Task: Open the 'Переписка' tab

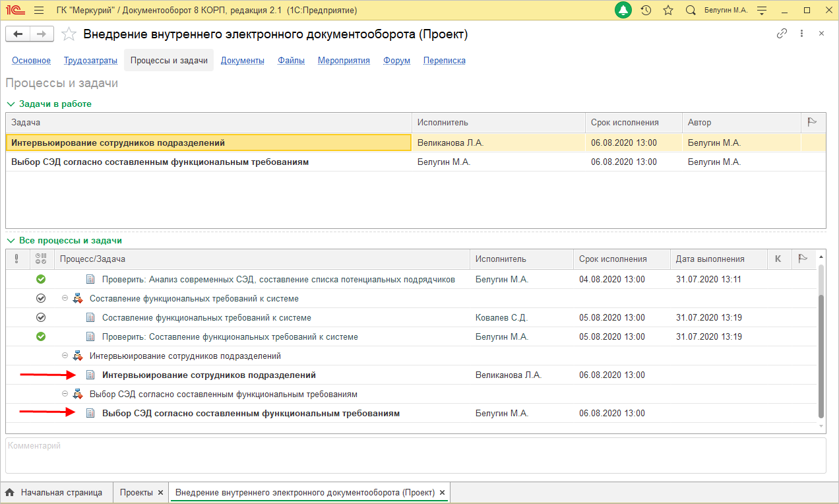Action: pyautogui.click(x=445, y=60)
